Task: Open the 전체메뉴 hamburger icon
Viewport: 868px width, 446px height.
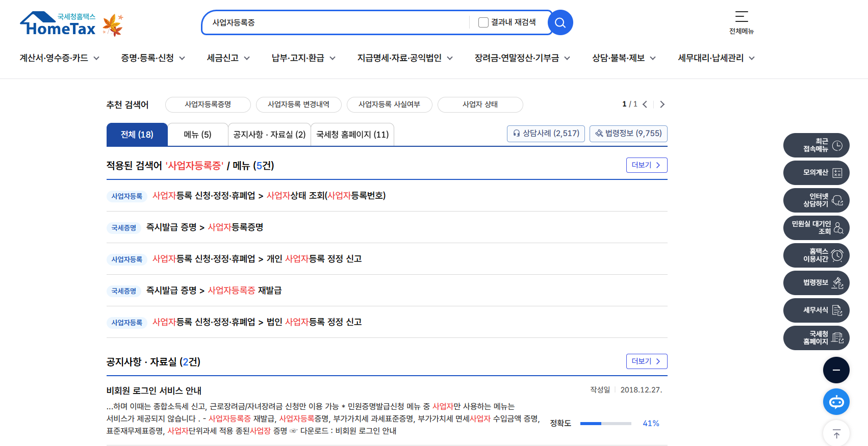Action: click(x=742, y=17)
